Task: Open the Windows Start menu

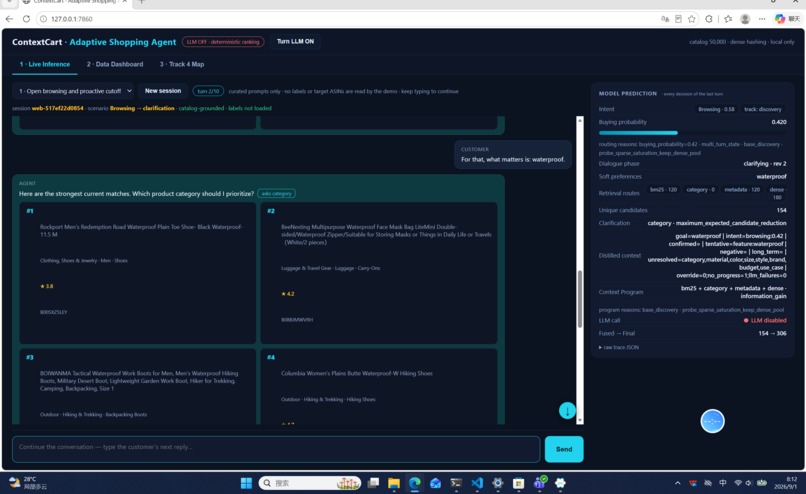Action: (246, 483)
